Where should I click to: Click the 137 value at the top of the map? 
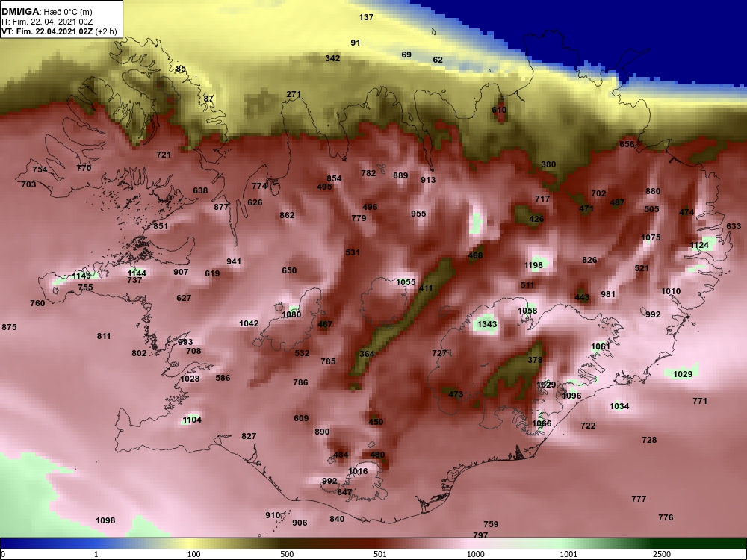tap(366, 17)
